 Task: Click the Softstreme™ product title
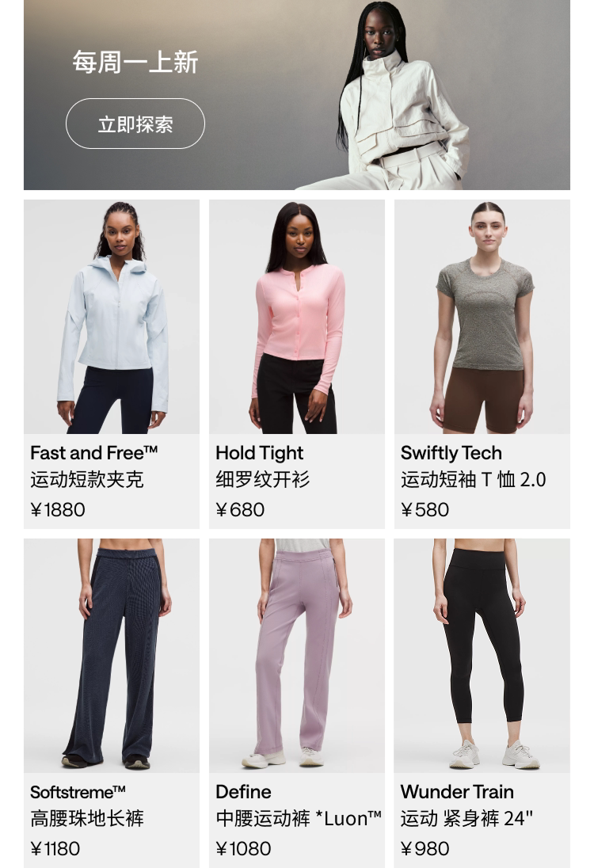pyautogui.click(x=78, y=792)
